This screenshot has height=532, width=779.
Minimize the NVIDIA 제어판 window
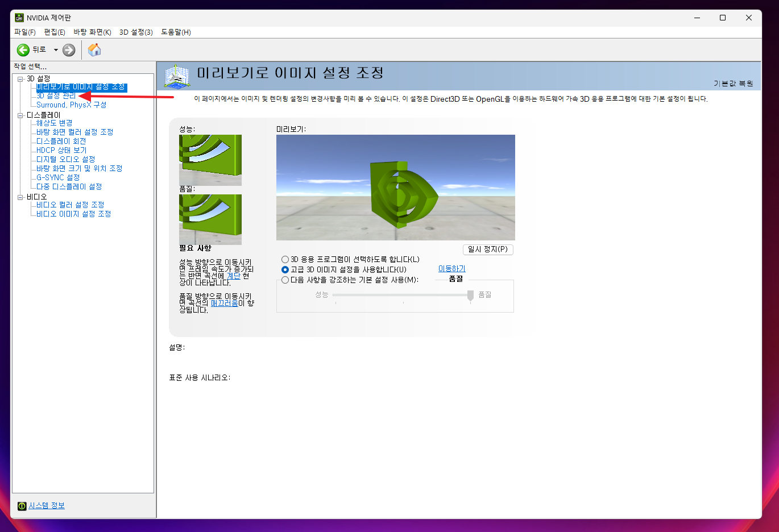[697, 18]
